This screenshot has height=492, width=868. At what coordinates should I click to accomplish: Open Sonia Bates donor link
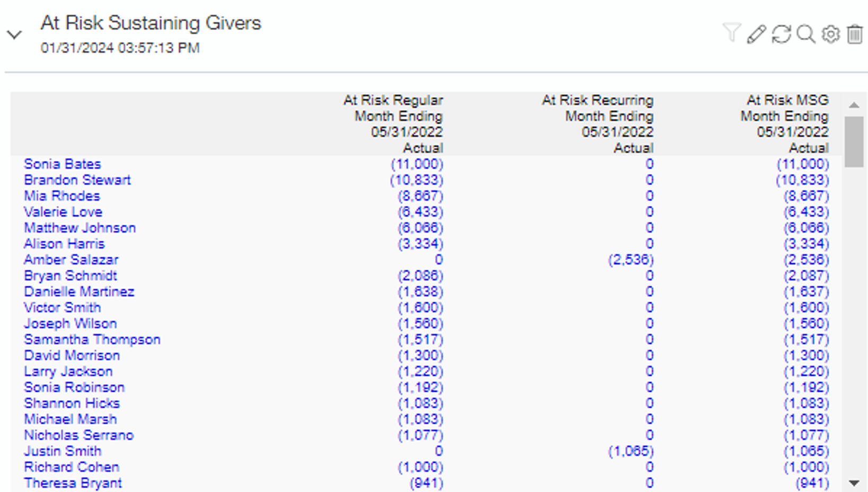click(x=63, y=164)
